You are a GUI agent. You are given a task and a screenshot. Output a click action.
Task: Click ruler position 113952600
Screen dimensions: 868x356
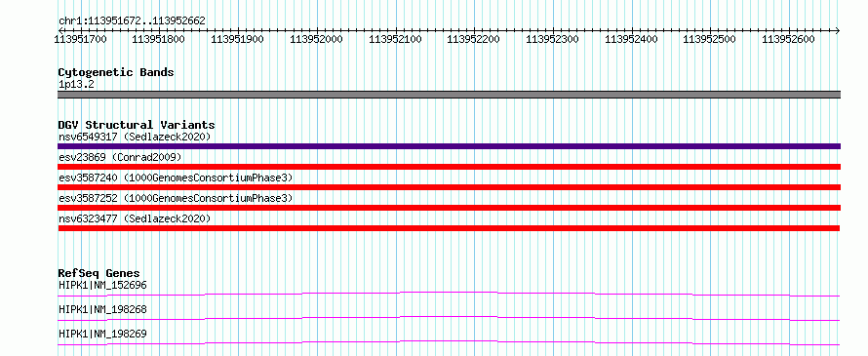(x=788, y=39)
